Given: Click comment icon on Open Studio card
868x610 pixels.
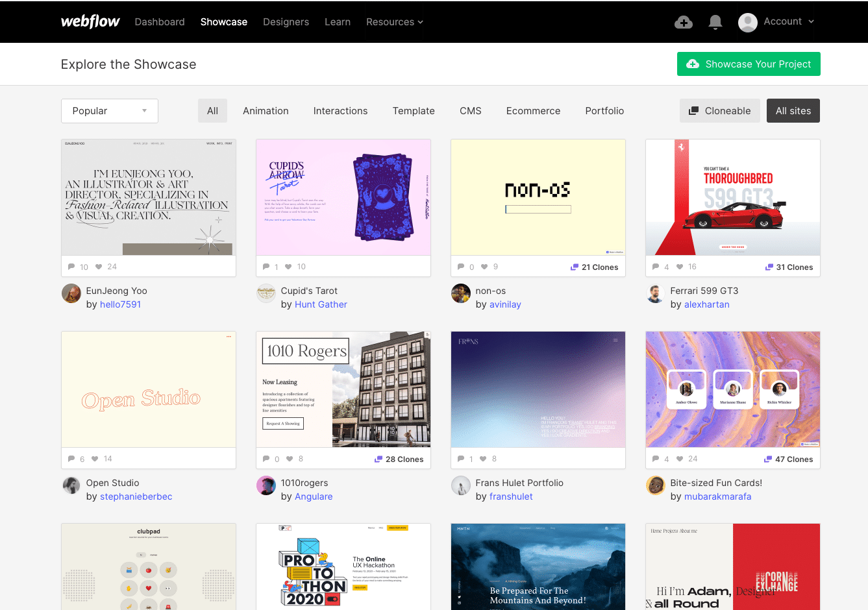Looking at the screenshot, I should coord(71,459).
